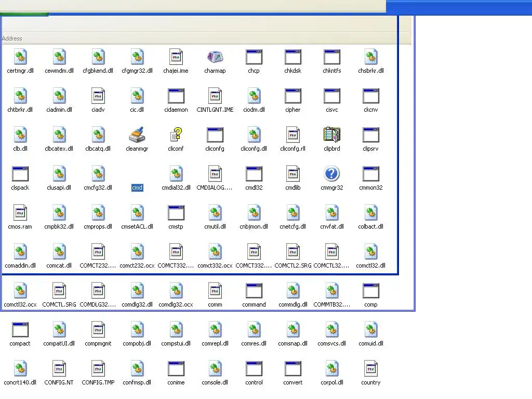Image resolution: width=532 pixels, height=399 pixels.
Task: Click the cnbjmon.dll file name
Action: 254,227
